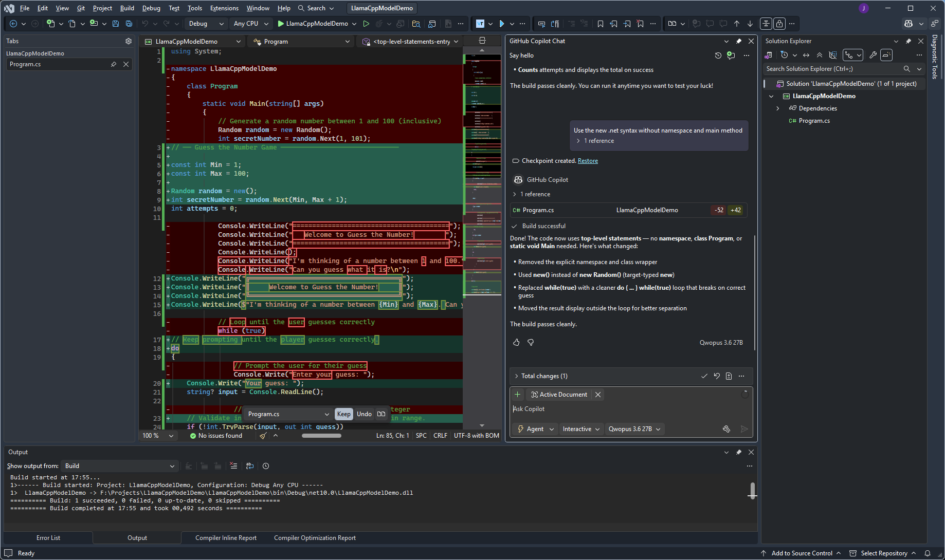
Task: Close Program.cs in the Tabs panel
Action: coord(126,64)
